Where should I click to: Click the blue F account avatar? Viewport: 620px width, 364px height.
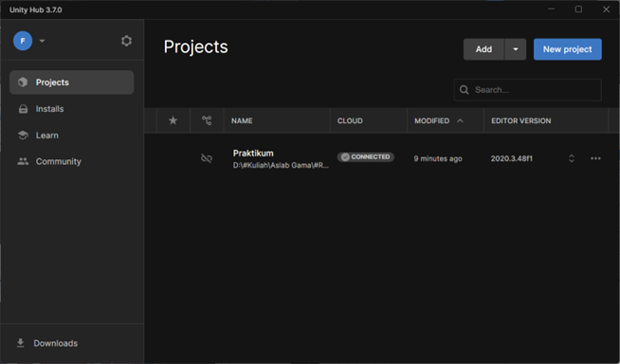click(23, 41)
